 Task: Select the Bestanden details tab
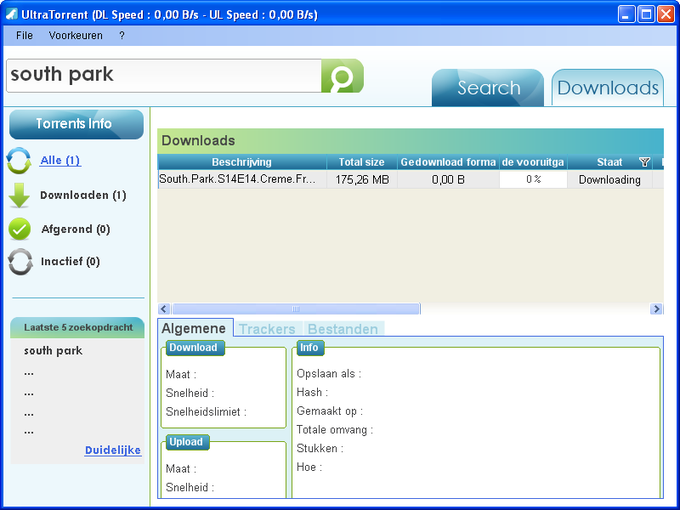[x=343, y=329]
